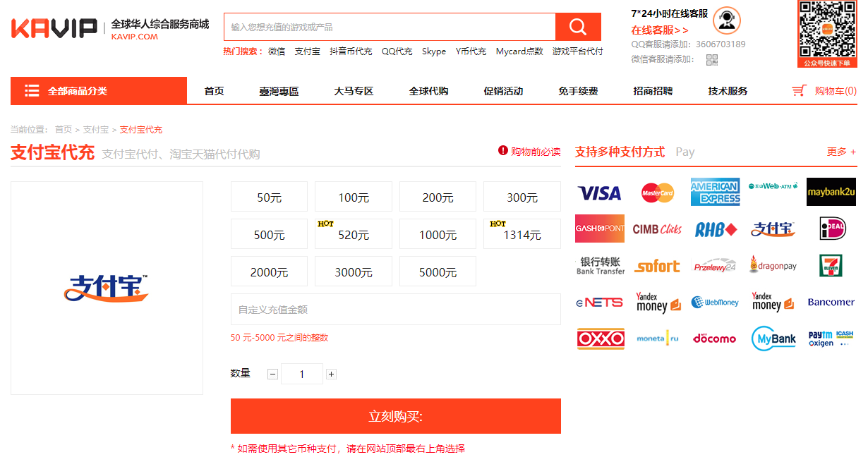The image size is (868, 457).
Task: Select the 7-Eleven payment logo
Action: coord(831,265)
